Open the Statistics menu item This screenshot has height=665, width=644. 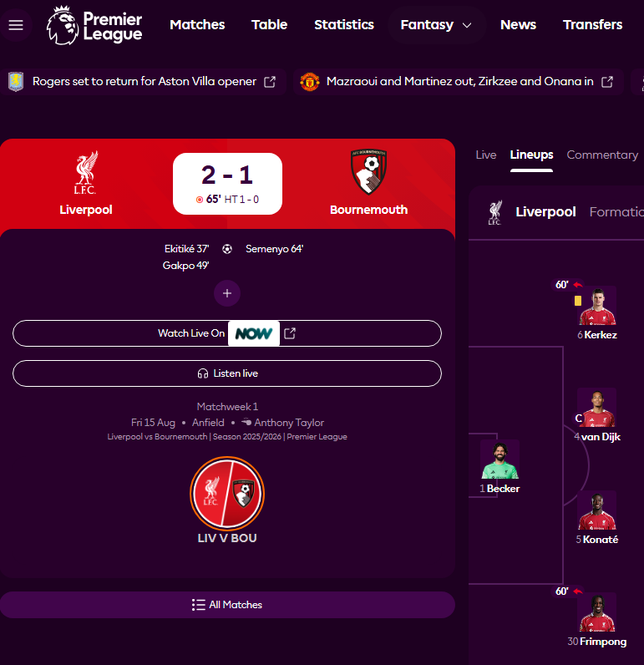pos(344,25)
